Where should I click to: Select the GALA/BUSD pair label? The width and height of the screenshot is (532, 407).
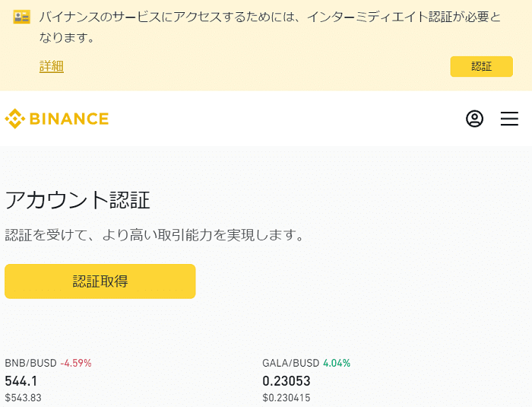coord(291,363)
